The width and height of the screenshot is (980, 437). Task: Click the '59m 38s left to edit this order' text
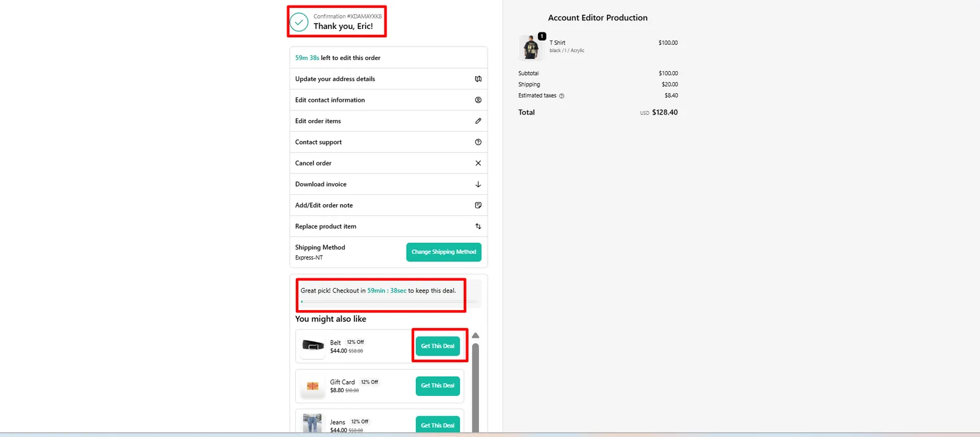coord(337,58)
